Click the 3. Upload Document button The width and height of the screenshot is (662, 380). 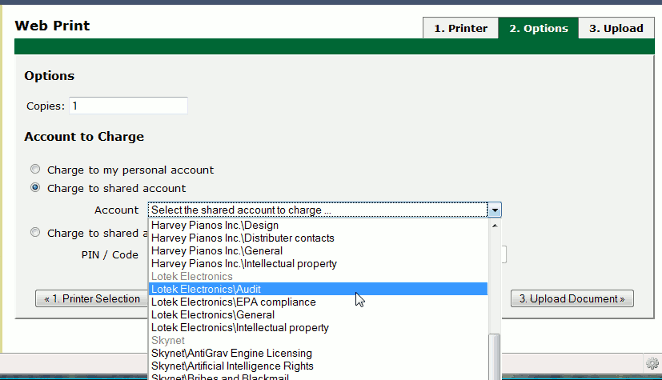572,299
